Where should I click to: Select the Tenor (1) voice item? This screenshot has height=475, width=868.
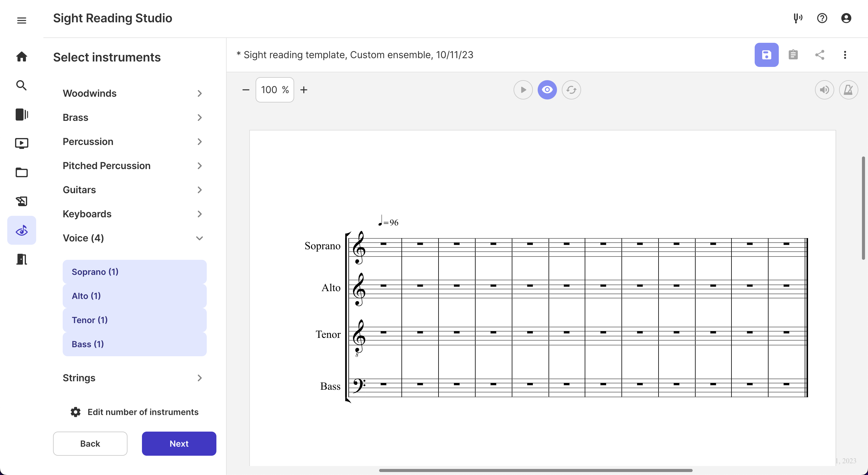click(134, 320)
